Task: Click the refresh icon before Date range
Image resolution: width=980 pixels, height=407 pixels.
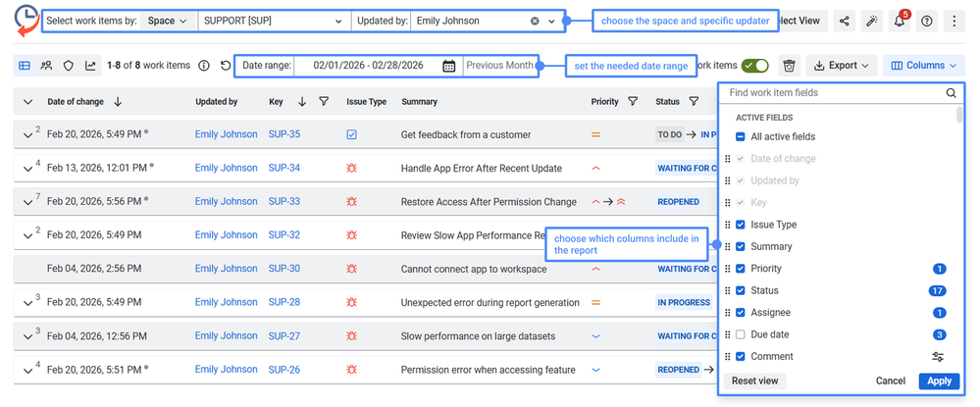Action: pyautogui.click(x=226, y=65)
